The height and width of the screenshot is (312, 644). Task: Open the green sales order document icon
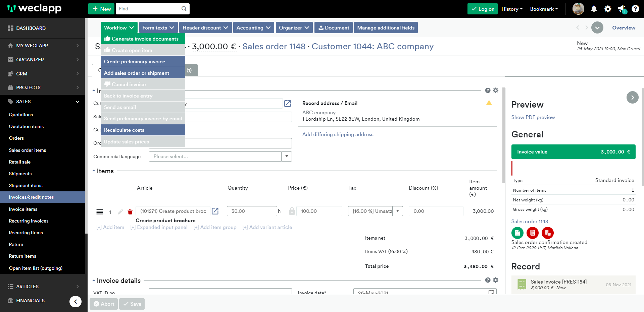[517, 233]
